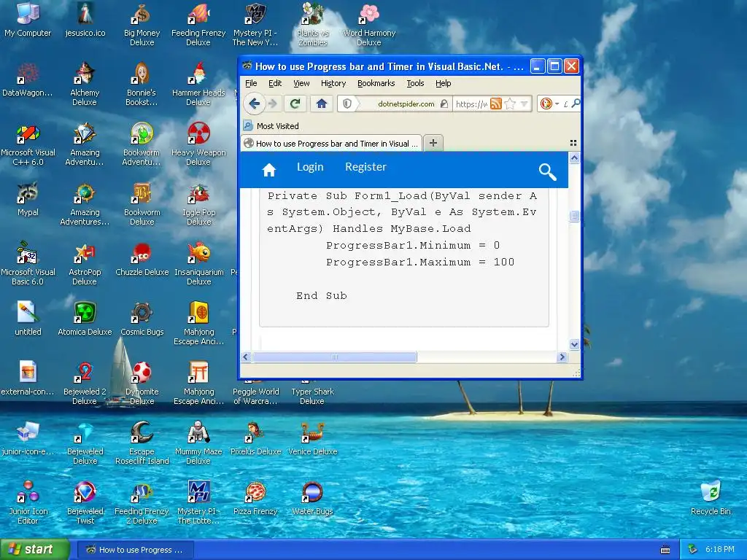Open the File menu
This screenshot has width=747, height=560.
click(x=251, y=83)
